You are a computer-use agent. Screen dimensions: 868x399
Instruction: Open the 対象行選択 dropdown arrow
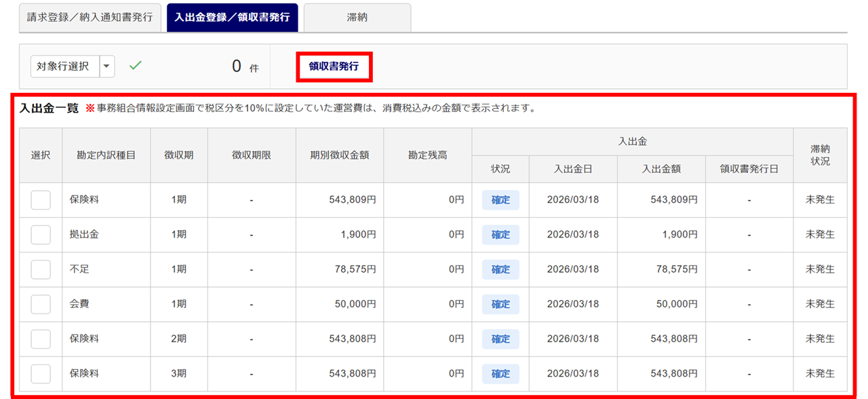108,66
